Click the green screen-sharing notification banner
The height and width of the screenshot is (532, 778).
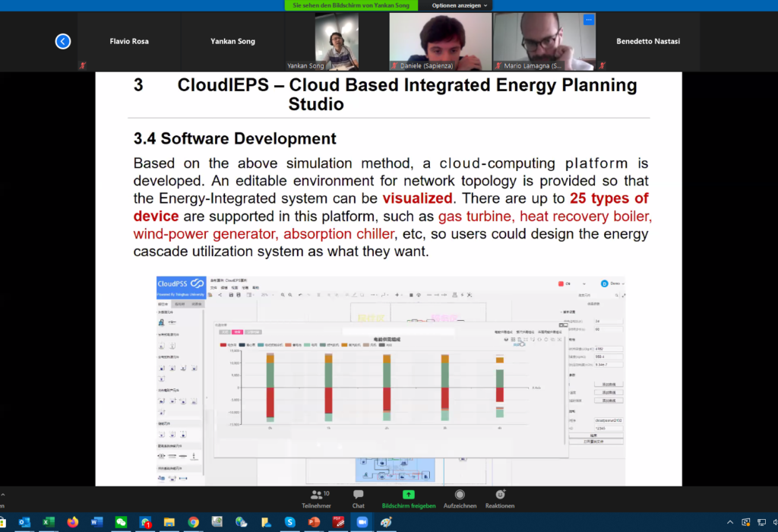click(x=353, y=5)
